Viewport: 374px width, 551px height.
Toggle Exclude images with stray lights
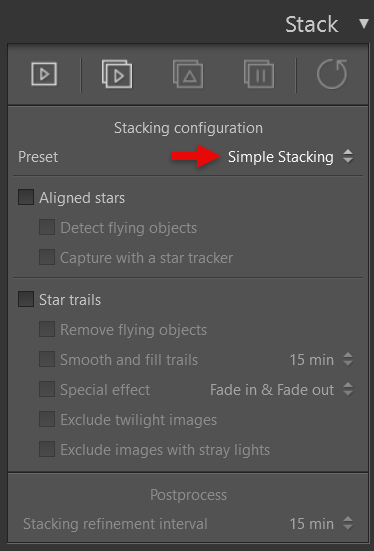pyautogui.click(x=47, y=449)
